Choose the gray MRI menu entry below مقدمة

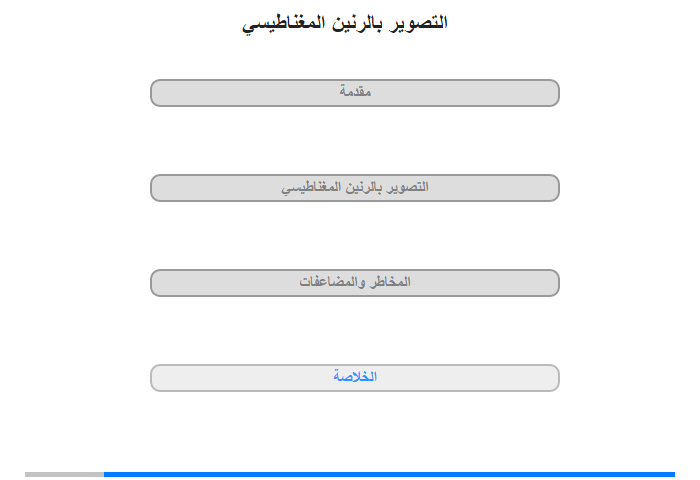(x=354, y=188)
